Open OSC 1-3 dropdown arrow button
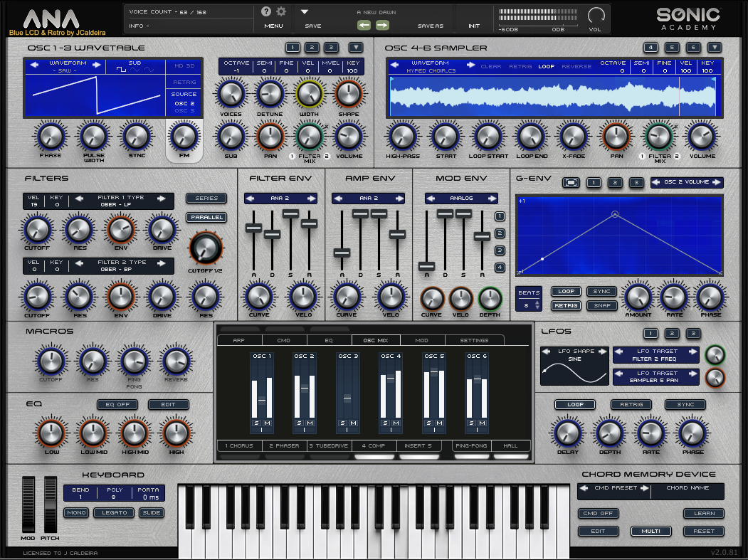 point(356,47)
